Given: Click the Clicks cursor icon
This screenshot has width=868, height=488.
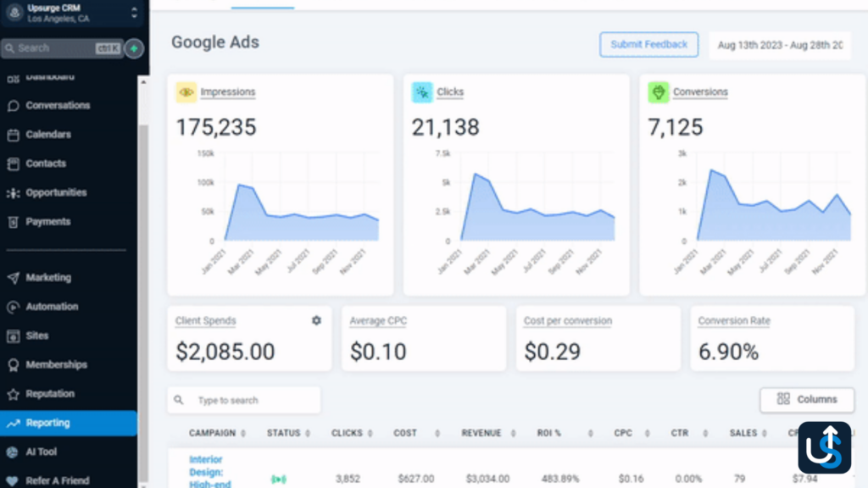Looking at the screenshot, I should click(422, 91).
